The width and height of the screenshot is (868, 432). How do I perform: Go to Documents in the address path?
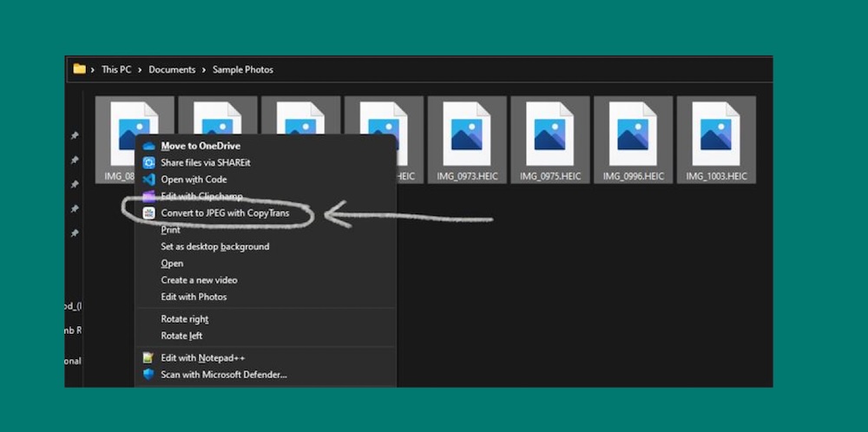point(172,69)
